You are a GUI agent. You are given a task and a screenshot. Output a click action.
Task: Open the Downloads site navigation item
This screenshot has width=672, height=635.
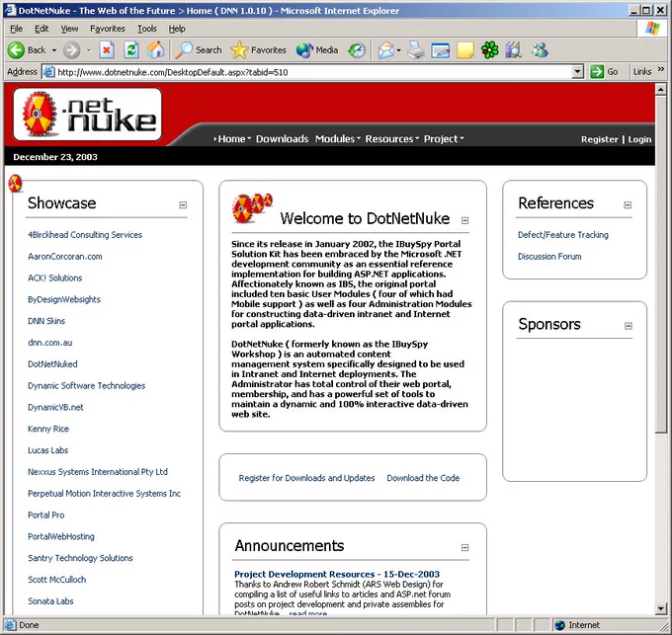point(282,138)
